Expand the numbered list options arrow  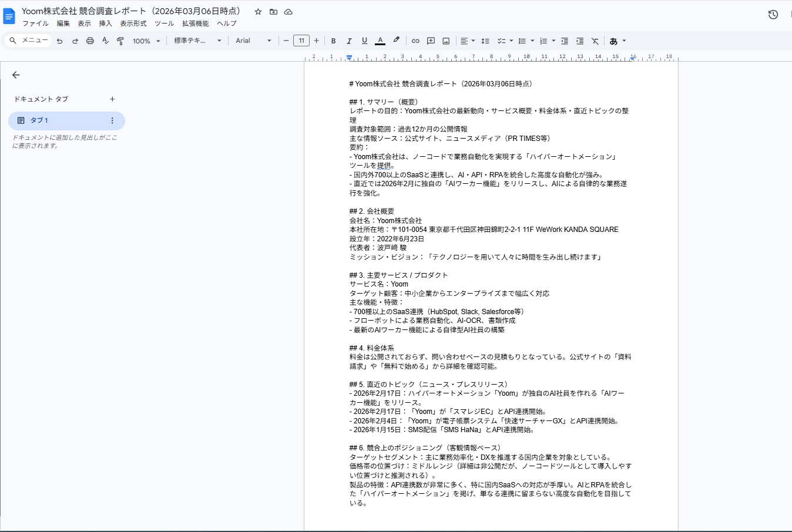click(553, 41)
